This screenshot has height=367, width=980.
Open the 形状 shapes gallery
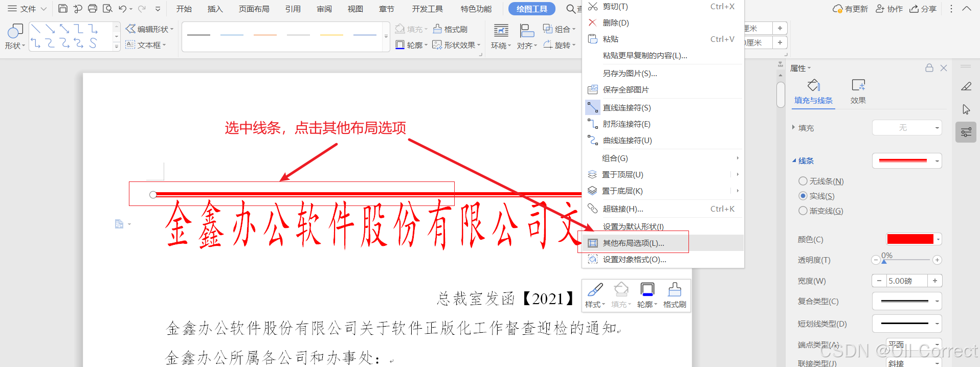[15, 37]
